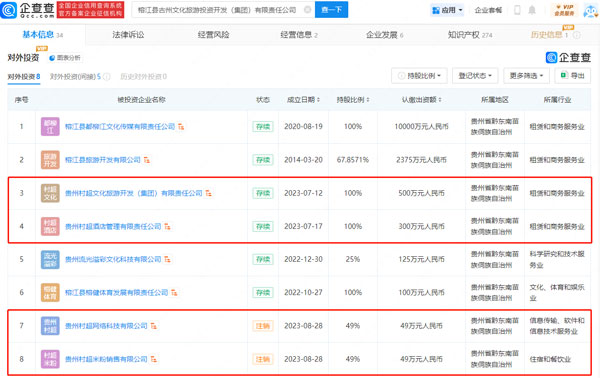Open logo thumbnail of 贵州村超网络科技
This screenshot has height=378, width=600.
point(50,326)
